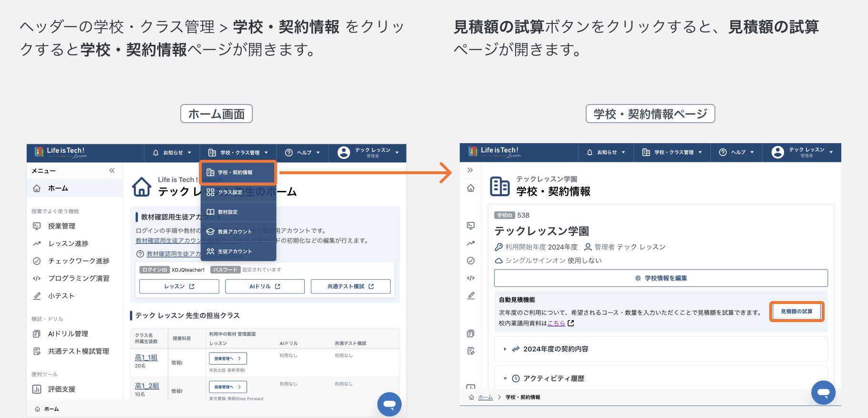The height and width of the screenshot is (418, 868).
Task: Open 学校・クラス管理 menu in the home screen header
Action: pos(238,153)
